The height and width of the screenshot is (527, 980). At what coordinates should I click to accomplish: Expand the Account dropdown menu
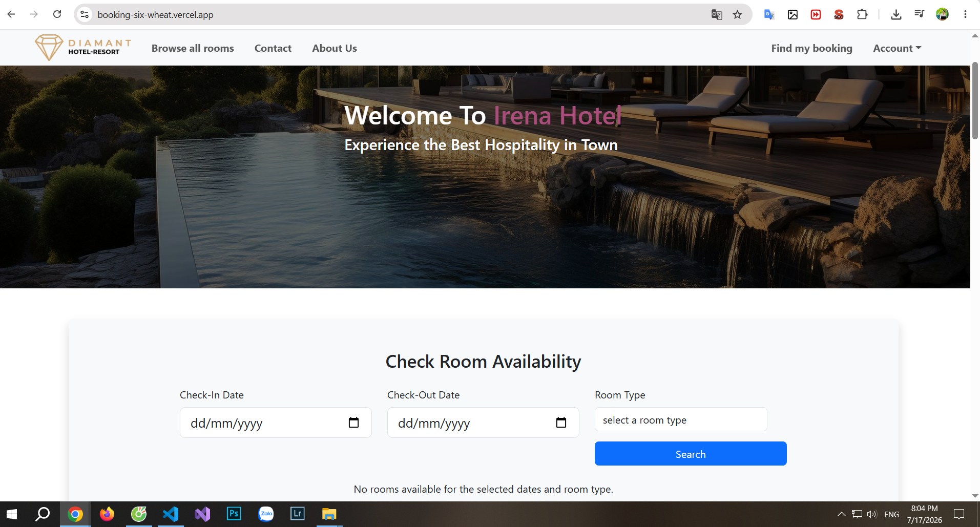tap(897, 48)
